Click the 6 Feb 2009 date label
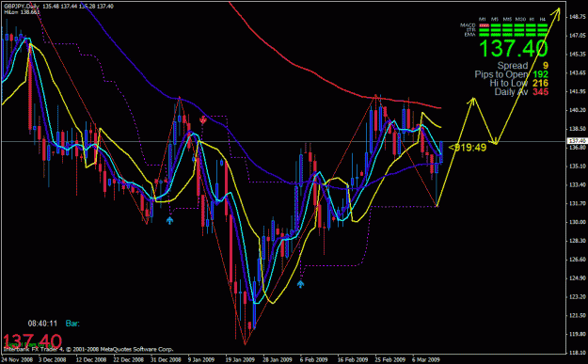 tap(313, 359)
